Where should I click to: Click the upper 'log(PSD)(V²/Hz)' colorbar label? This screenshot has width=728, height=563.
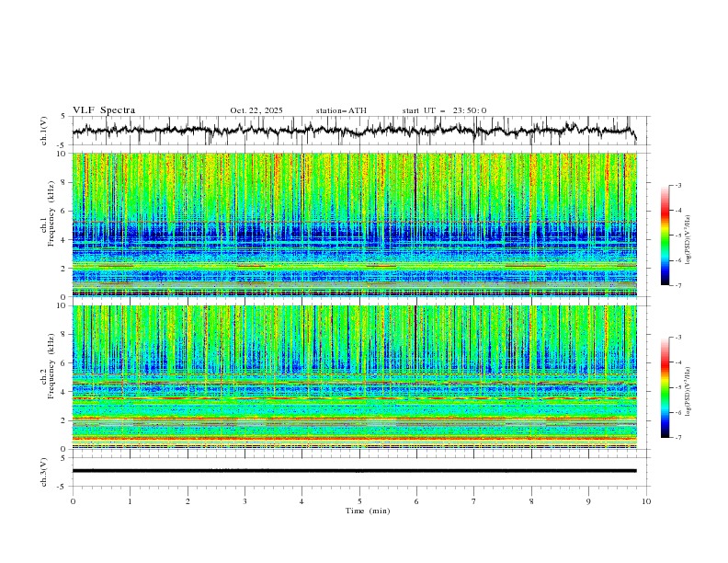[688, 240]
